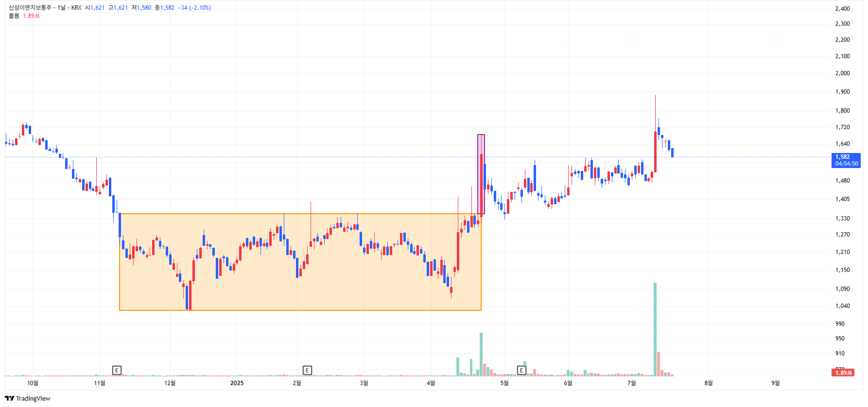The height and width of the screenshot is (407, 868).
Task: Click the 1,405 price axis label
Action: 843,199
